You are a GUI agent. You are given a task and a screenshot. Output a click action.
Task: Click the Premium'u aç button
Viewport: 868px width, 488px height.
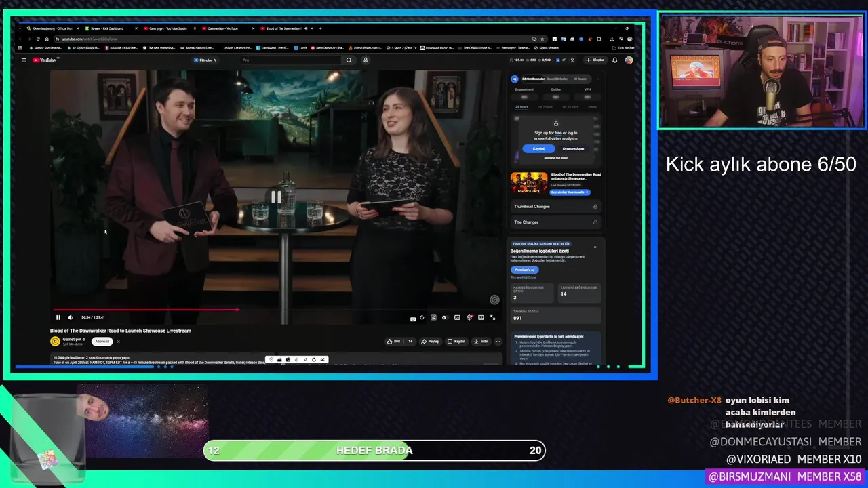click(x=524, y=270)
